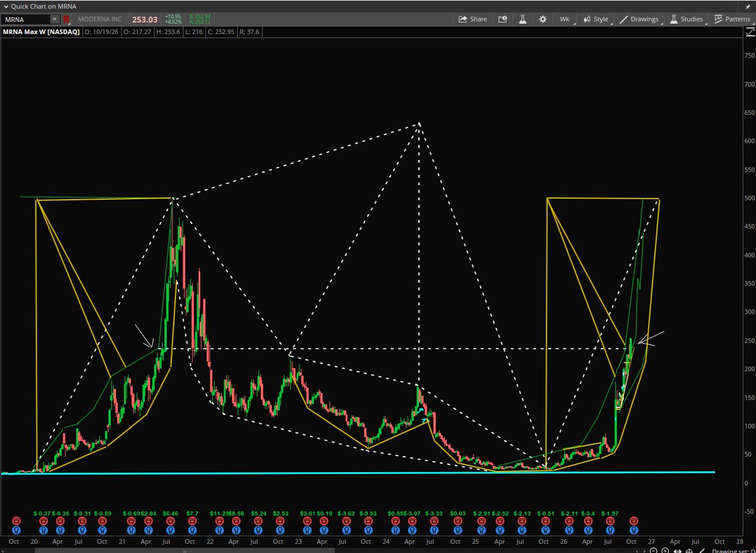756x553 pixels.
Task: Click the flask icon in the chart toolbar
Action: tap(522, 19)
